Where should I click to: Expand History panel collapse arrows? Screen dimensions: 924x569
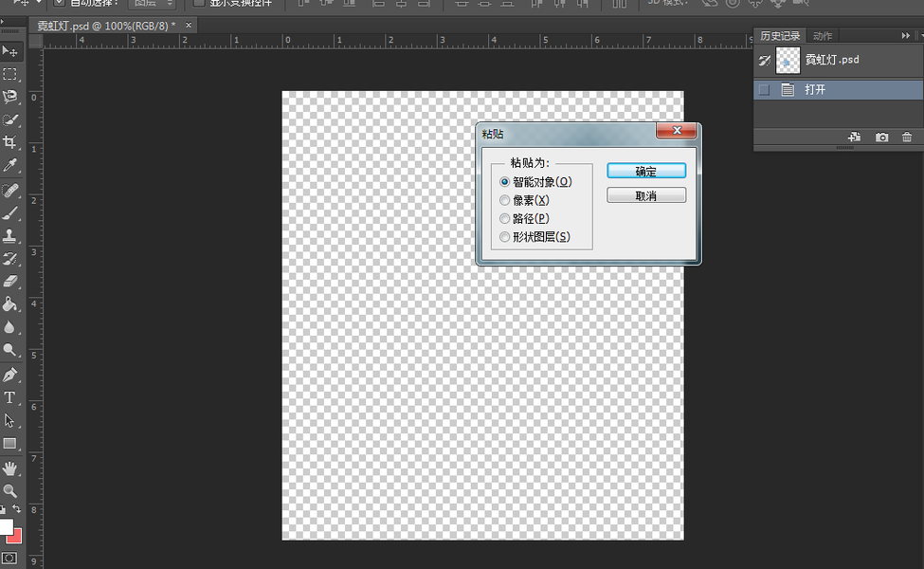click(x=906, y=36)
